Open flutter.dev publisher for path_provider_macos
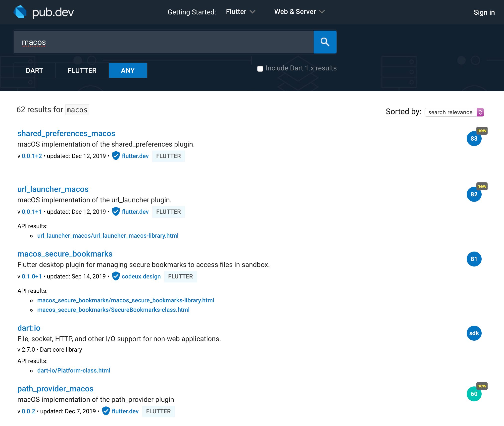504x426 pixels. pyautogui.click(x=125, y=411)
